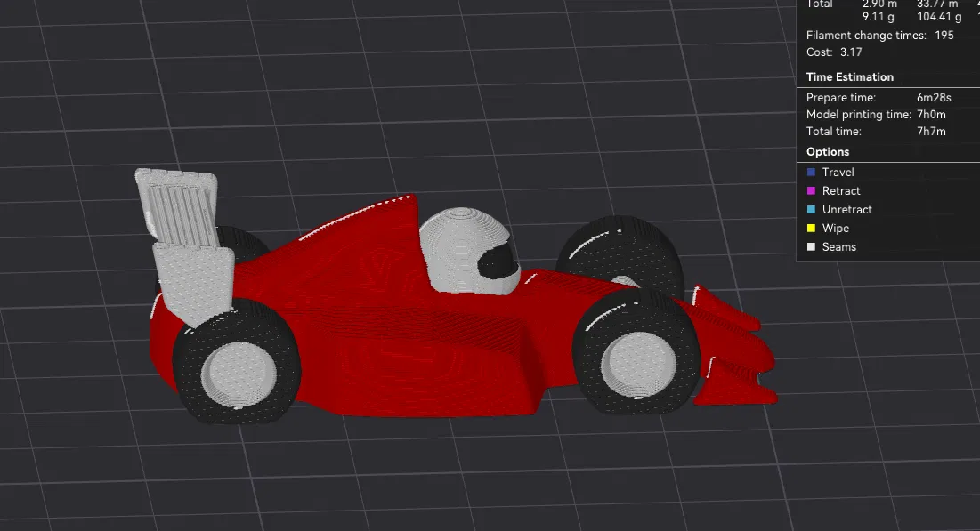This screenshot has height=531, width=980.
Task: Click the cyan Unretract color swatch
Action: point(813,209)
